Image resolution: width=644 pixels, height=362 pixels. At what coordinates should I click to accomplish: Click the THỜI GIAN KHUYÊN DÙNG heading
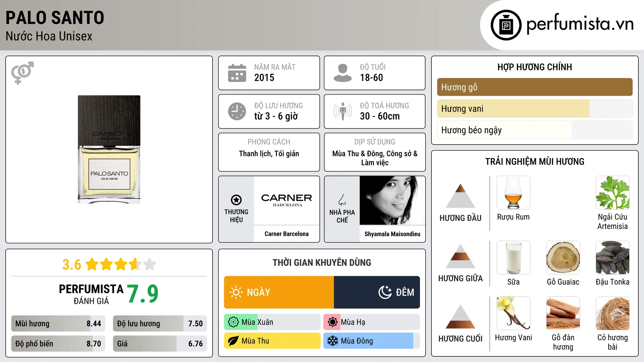point(322,262)
